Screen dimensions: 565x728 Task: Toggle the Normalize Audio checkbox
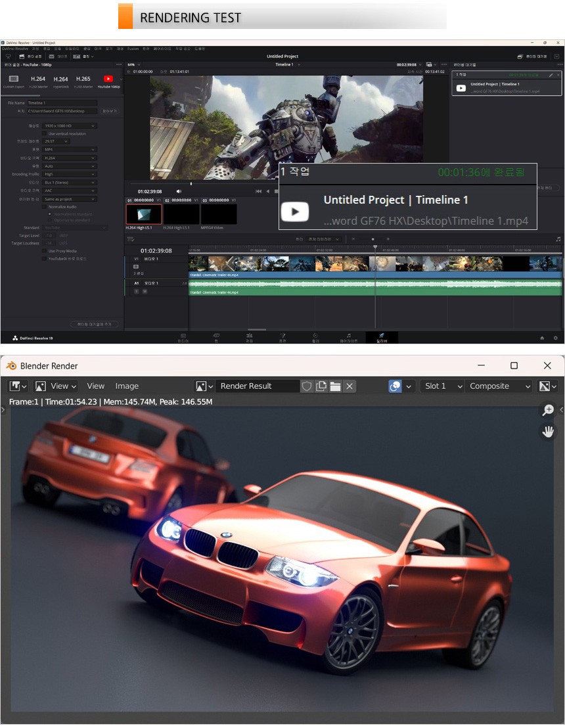(45, 206)
